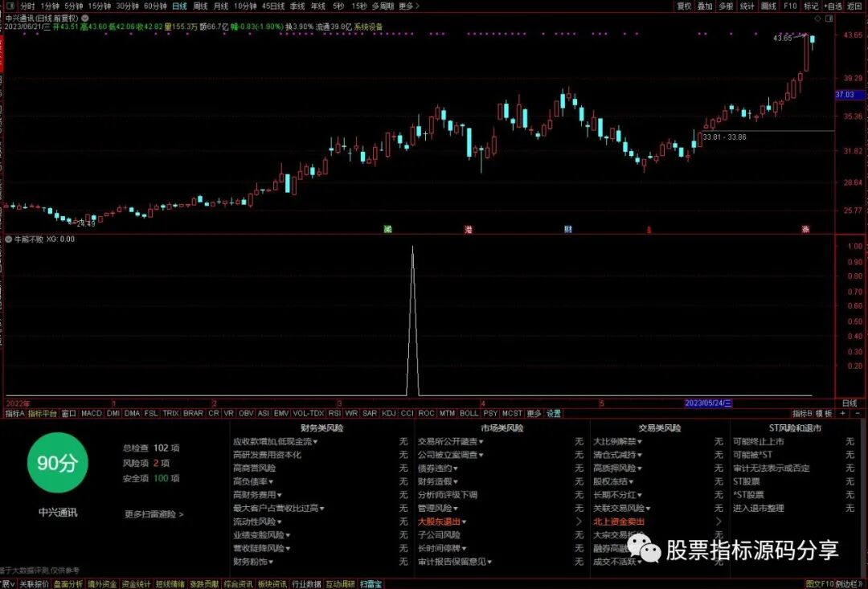Screen dimensions: 868x589
Task: Open the 关联报价 bottom tab
Action: [x=35, y=584]
